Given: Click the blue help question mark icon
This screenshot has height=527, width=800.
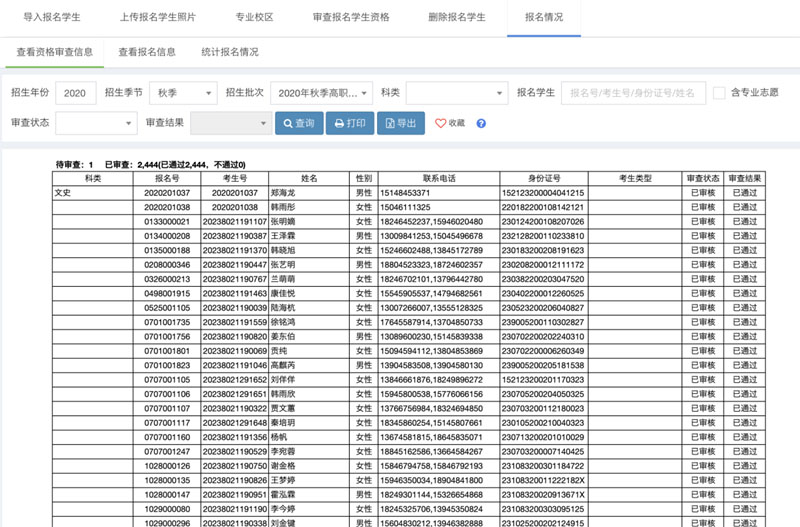Looking at the screenshot, I should (x=481, y=123).
